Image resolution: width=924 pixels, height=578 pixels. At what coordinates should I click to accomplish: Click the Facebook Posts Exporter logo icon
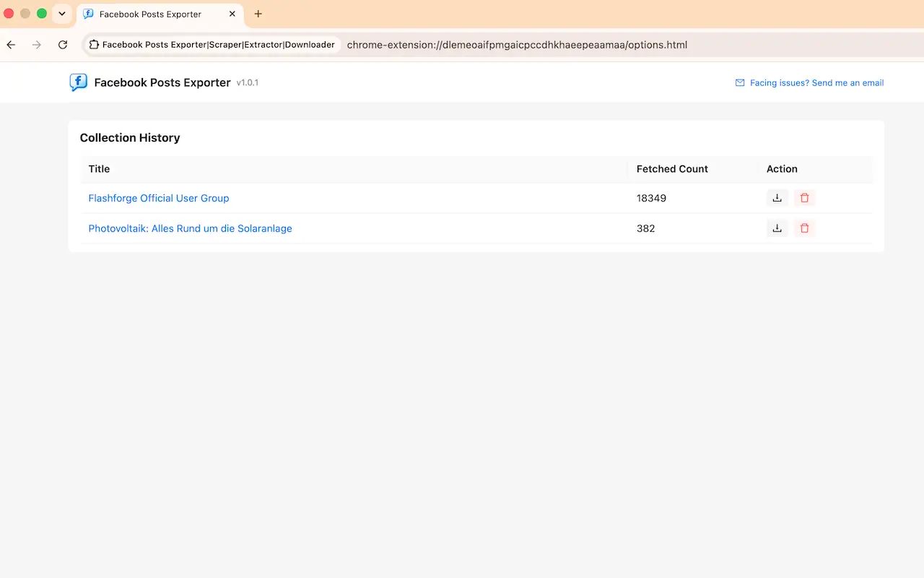78,82
